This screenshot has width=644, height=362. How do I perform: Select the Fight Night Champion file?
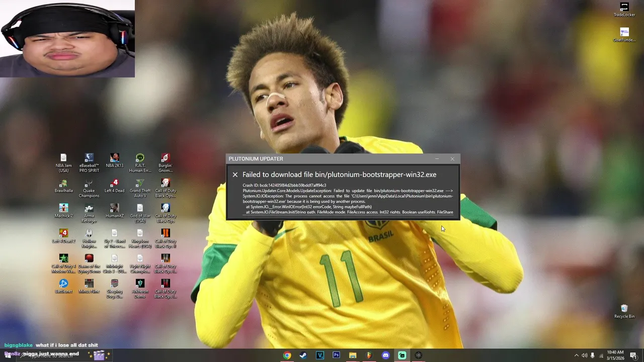coord(140,263)
